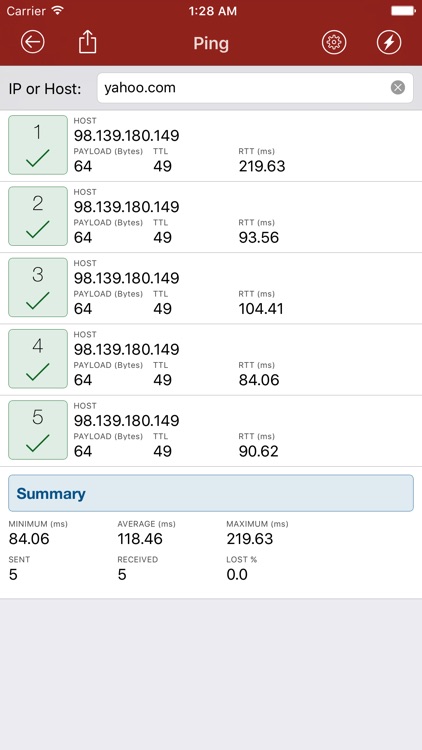The image size is (422, 750).
Task: Tap the RTT value 104.41
Action: pyautogui.click(x=261, y=309)
